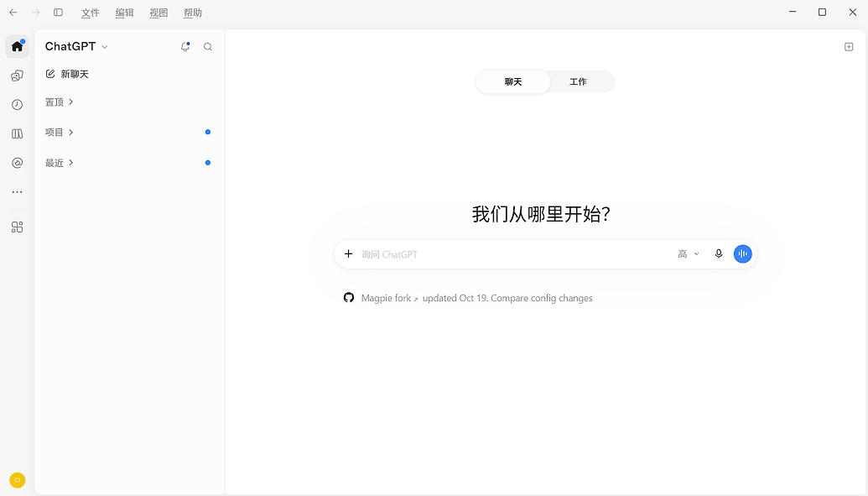Screen dimensions: 868x496
Task: Click the blue dot beside 最近
Action: [x=208, y=163]
